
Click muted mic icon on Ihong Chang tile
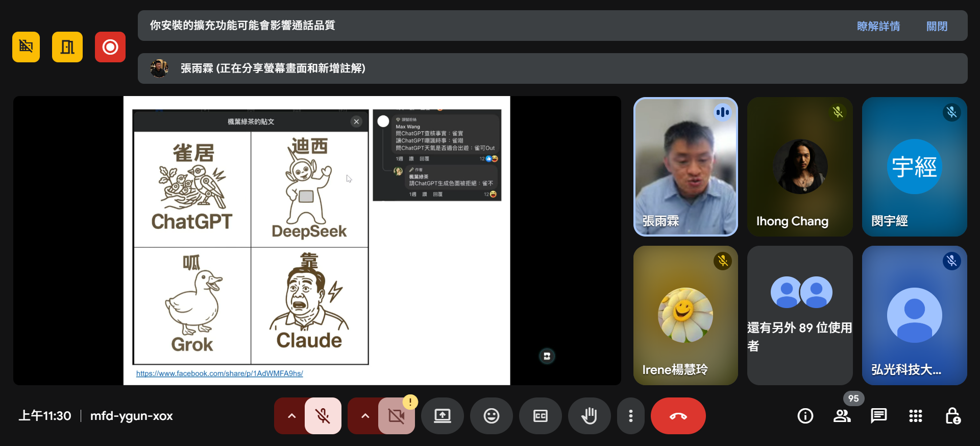(838, 112)
